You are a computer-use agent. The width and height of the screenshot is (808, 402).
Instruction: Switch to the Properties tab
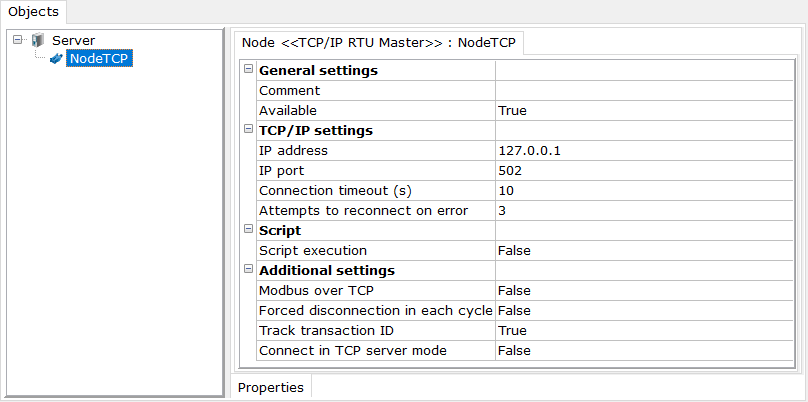click(271, 388)
